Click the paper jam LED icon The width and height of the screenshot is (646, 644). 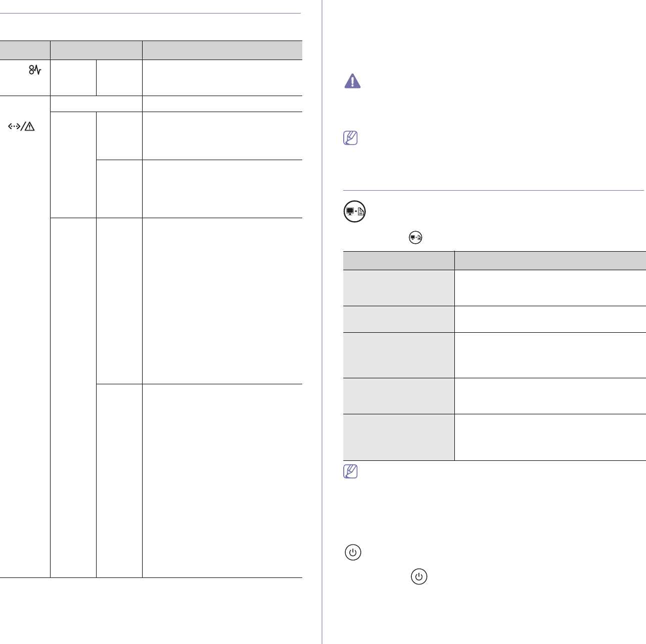coord(35,71)
